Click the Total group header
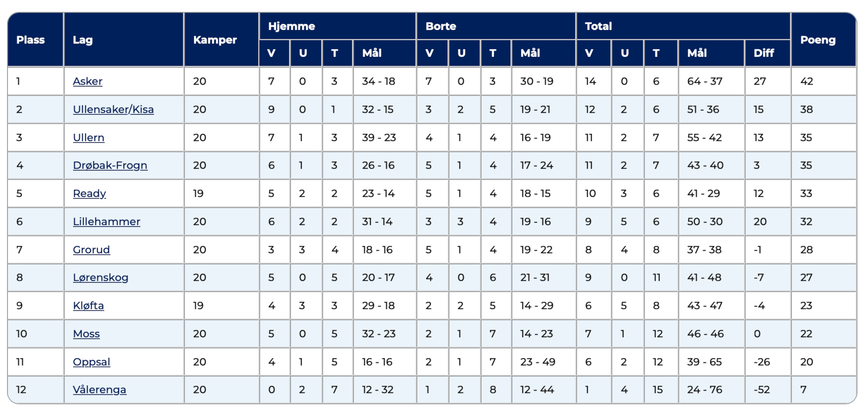This screenshot has width=868, height=417. (x=598, y=26)
